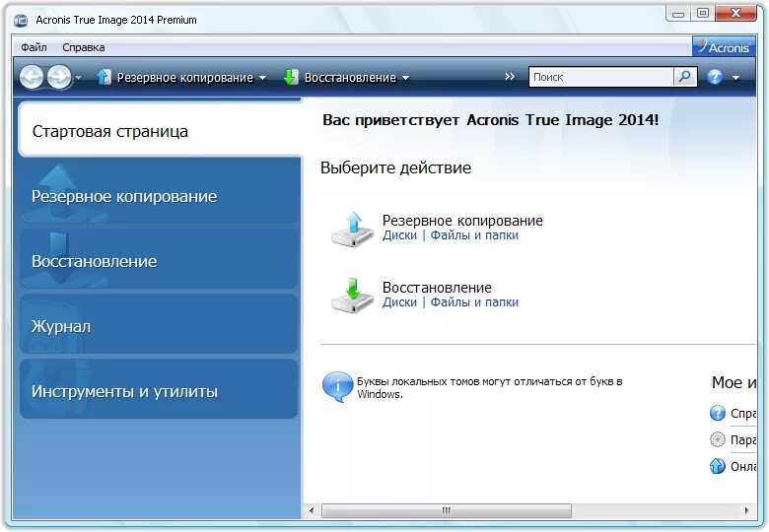Maximize the Acronis True Image window

pos(703,14)
